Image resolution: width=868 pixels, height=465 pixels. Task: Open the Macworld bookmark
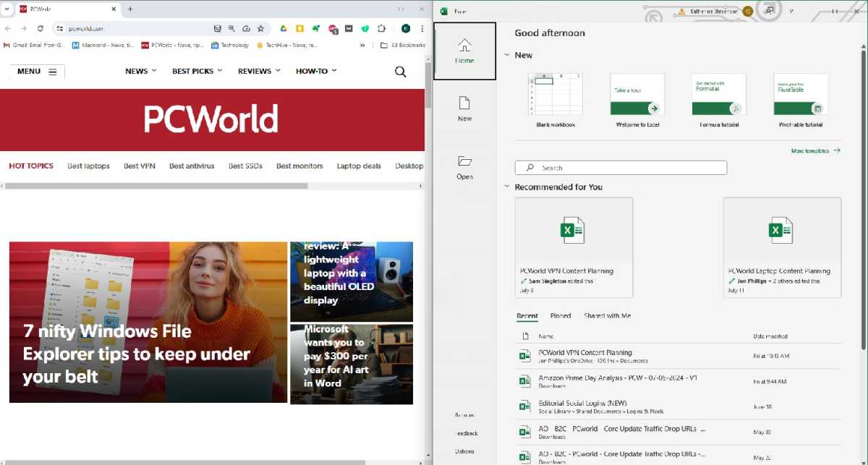tap(103, 45)
